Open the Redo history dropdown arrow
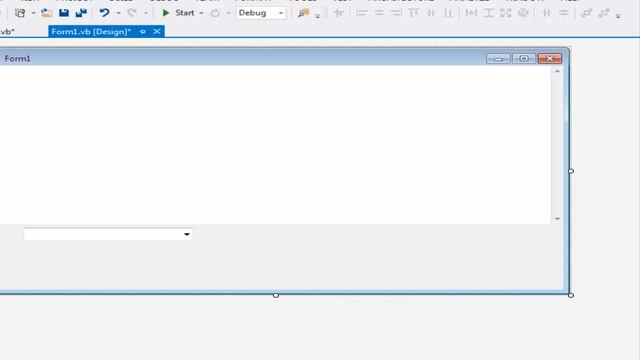This screenshot has height=360, width=640. pyautogui.click(x=146, y=13)
